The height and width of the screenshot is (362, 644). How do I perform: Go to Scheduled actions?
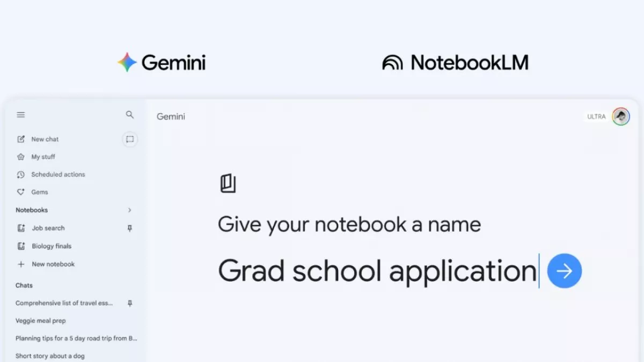point(57,175)
